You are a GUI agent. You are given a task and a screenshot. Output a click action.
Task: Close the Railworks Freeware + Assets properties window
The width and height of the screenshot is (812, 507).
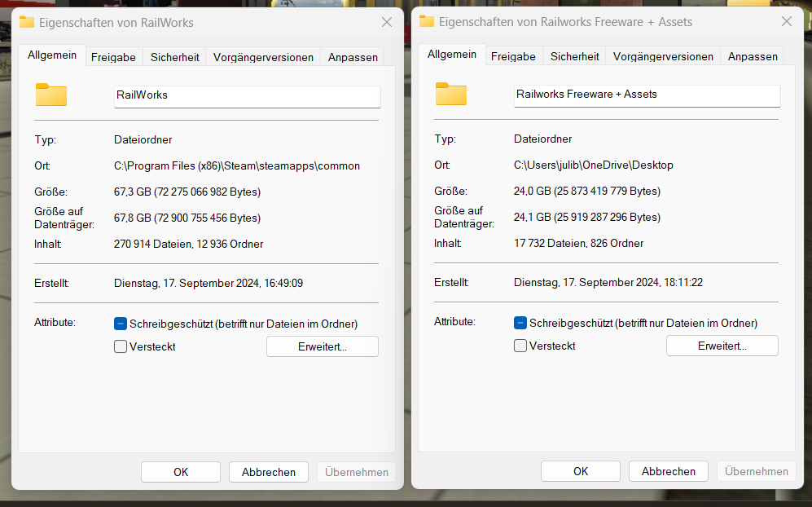pos(787,21)
